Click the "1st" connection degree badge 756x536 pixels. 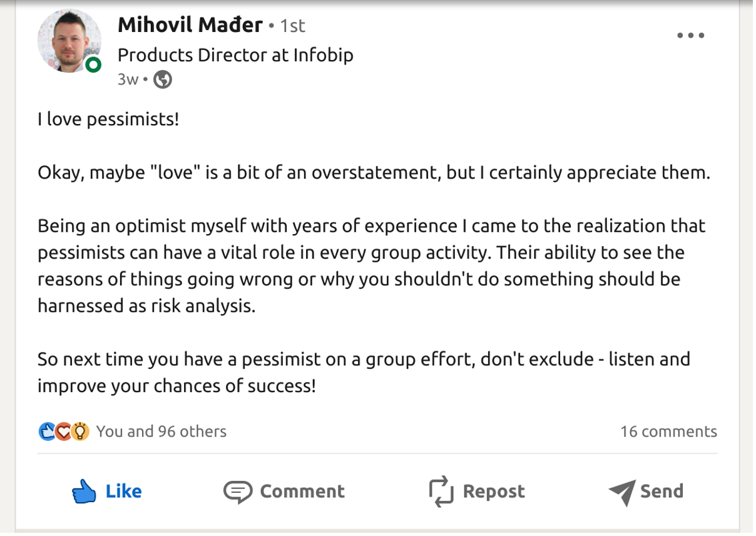coord(292,26)
